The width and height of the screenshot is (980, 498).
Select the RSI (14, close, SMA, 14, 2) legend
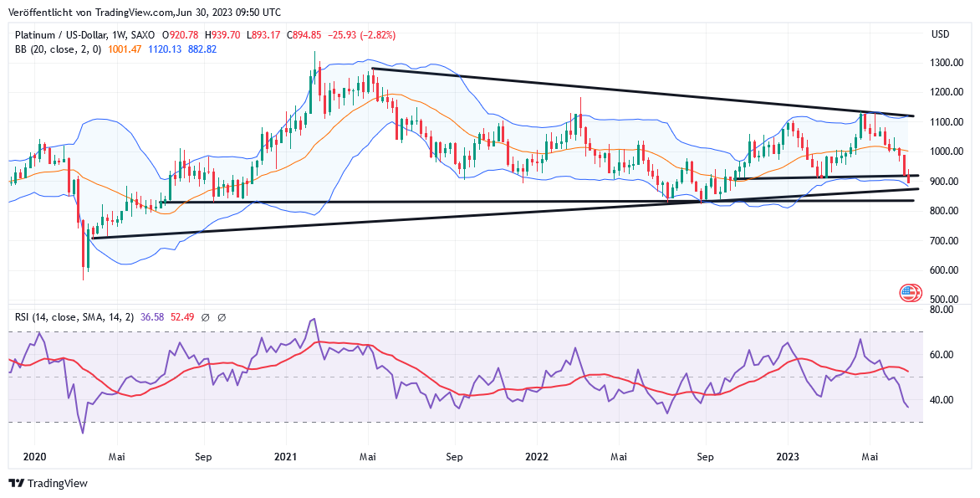[x=73, y=317]
